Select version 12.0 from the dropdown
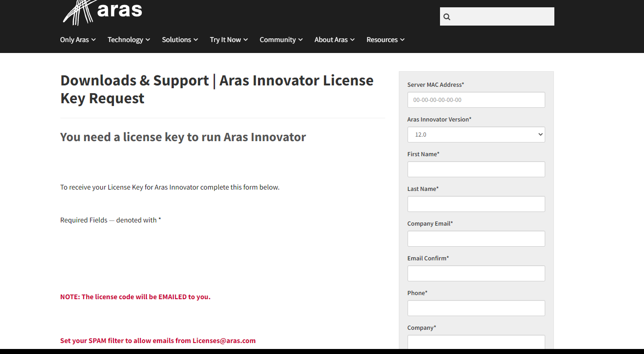The height and width of the screenshot is (354, 644). click(x=476, y=134)
